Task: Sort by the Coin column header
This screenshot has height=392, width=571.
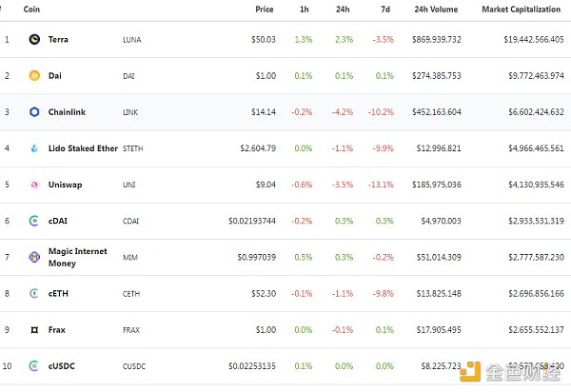Action: tap(31, 10)
